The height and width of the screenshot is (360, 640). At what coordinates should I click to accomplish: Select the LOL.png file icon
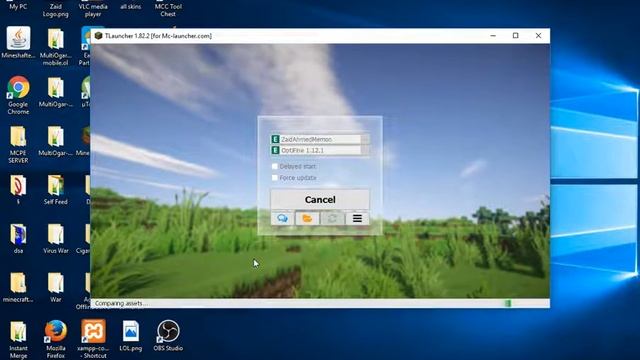point(131,336)
